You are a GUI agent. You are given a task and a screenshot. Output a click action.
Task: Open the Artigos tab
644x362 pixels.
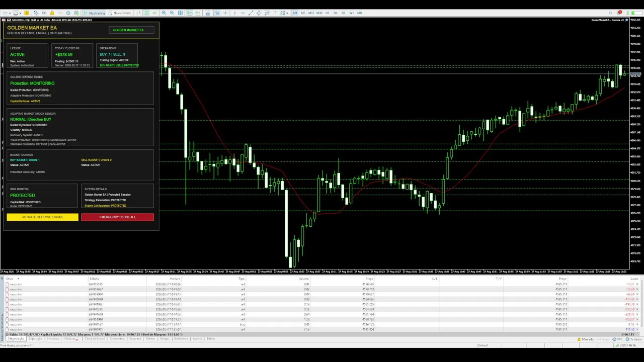tap(165, 339)
